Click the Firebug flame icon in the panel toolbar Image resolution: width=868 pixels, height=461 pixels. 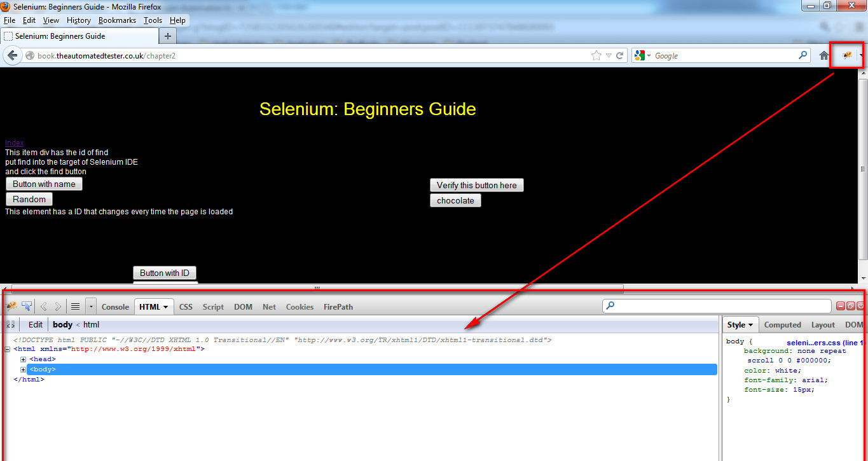pos(11,306)
